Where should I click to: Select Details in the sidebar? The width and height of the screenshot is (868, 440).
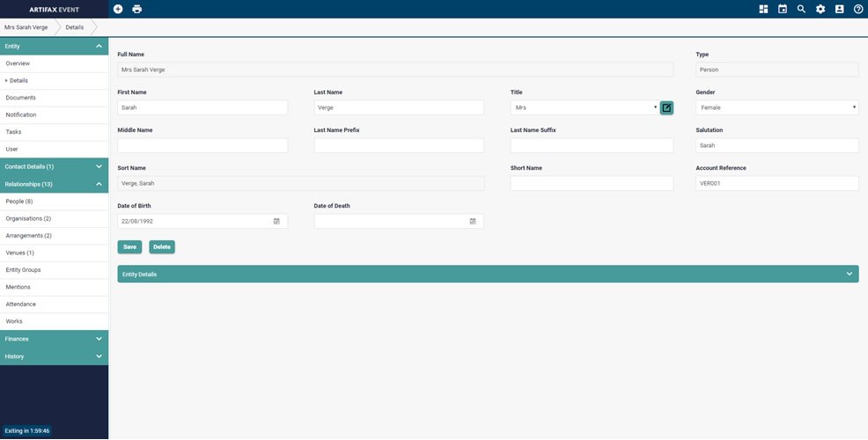point(55,81)
